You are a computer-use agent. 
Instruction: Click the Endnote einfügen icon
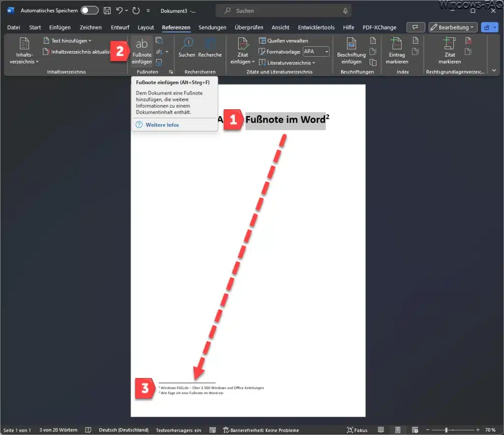tap(159, 40)
